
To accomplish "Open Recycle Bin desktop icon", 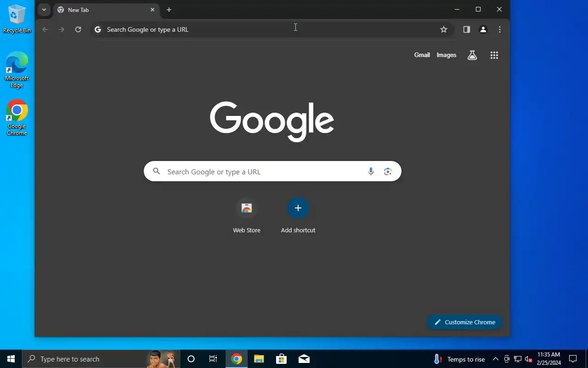I will 17,19.
